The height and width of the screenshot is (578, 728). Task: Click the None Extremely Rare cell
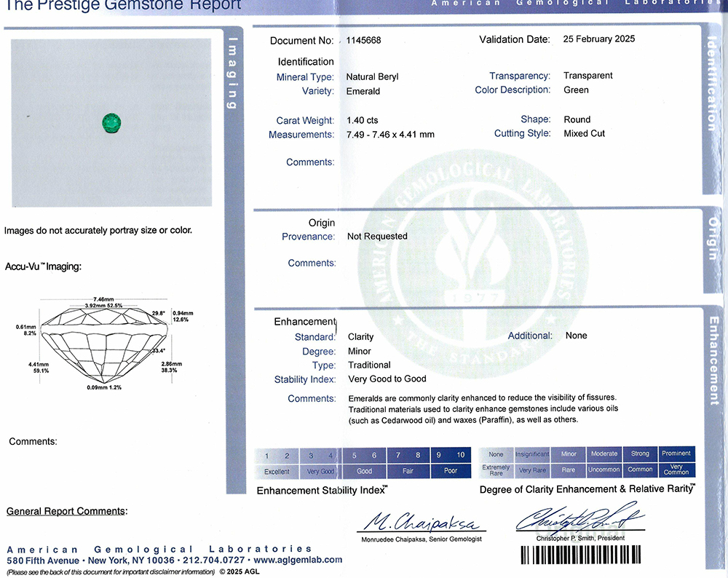(x=496, y=462)
